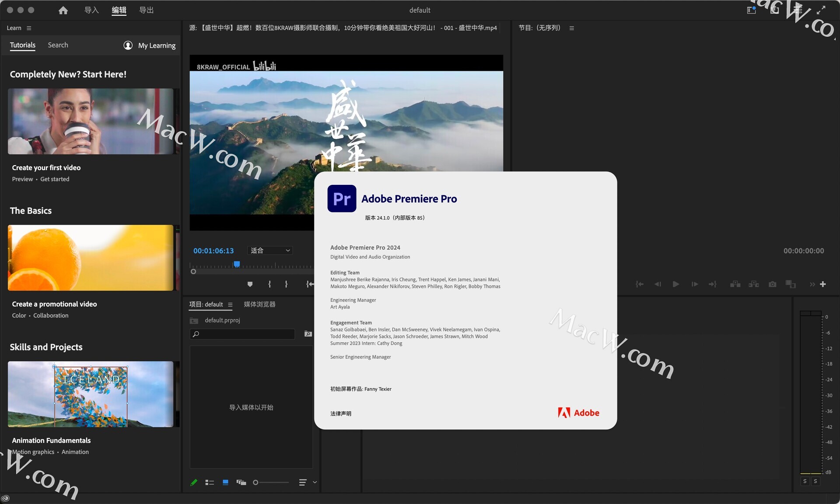Viewport: 840px width, 504px height.
Task: Open the program monitor panel menu
Action: click(571, 28)
